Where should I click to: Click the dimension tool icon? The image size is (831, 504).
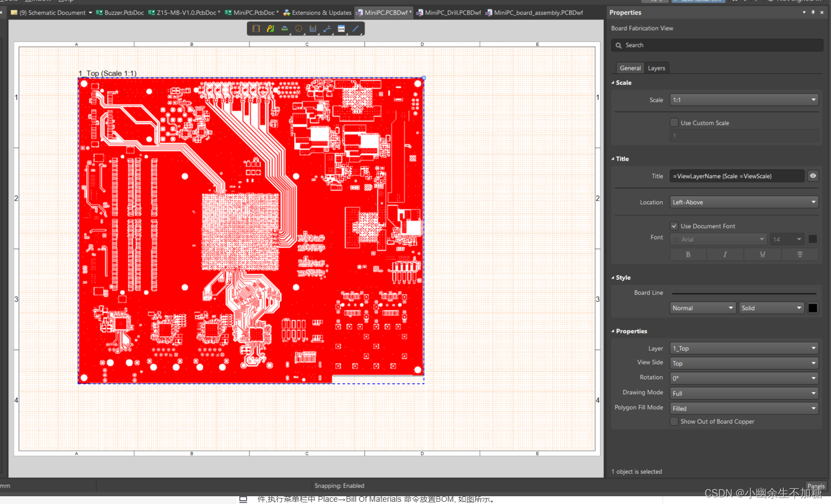(x=313, y=29)
